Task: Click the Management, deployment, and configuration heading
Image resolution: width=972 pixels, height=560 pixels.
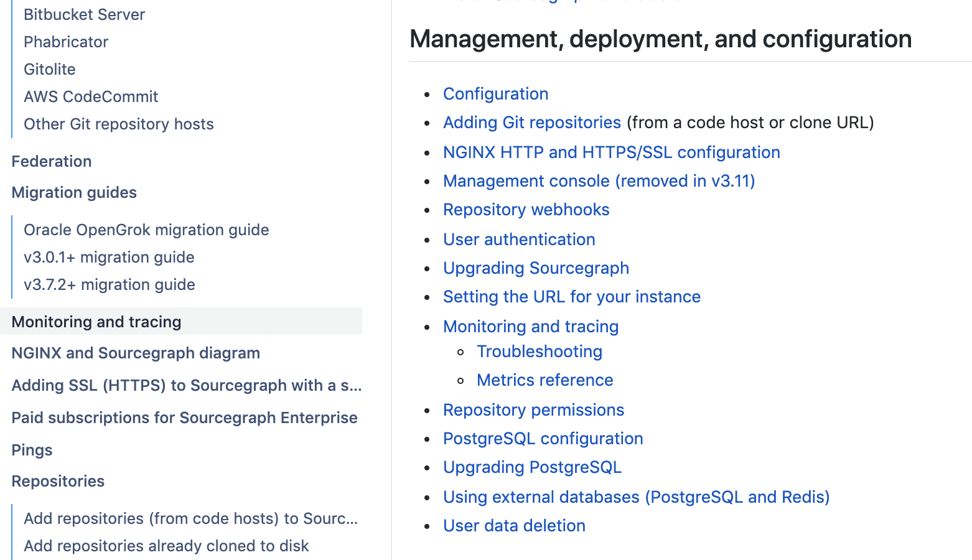Action: [661, 39]
